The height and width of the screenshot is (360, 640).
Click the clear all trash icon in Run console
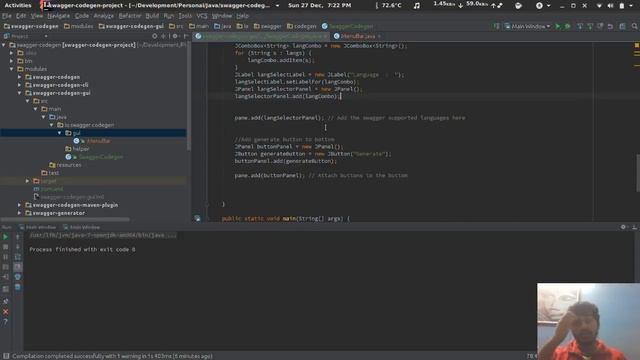[x=18, y=287]
